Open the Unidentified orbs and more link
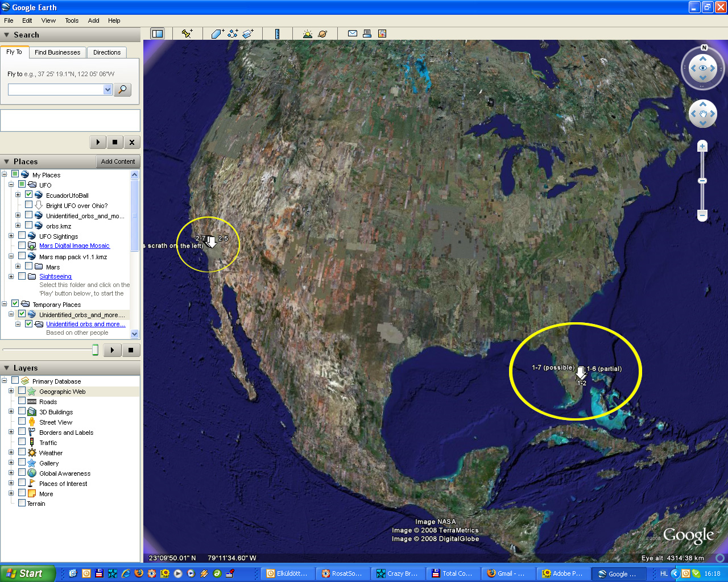Screen dimensions: 728x582 (x=85, y=324)
